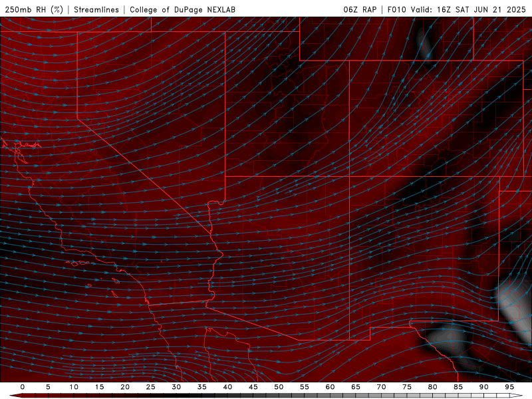
Task: Click the "06Z RAP" model run label
Action: (x=360, y=9)
